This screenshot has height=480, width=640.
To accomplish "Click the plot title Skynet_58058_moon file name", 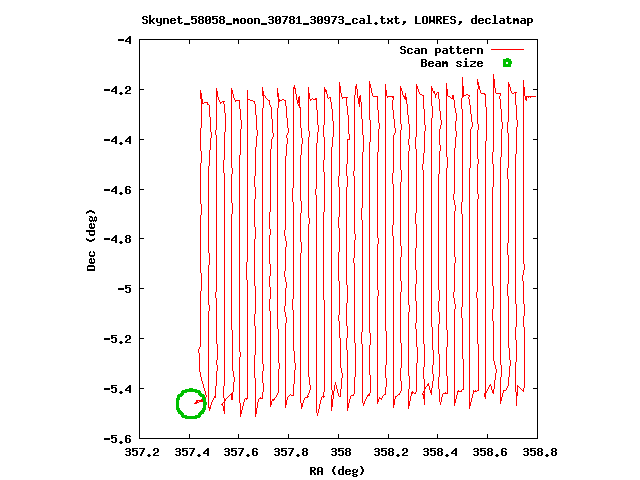I will 271,20.
